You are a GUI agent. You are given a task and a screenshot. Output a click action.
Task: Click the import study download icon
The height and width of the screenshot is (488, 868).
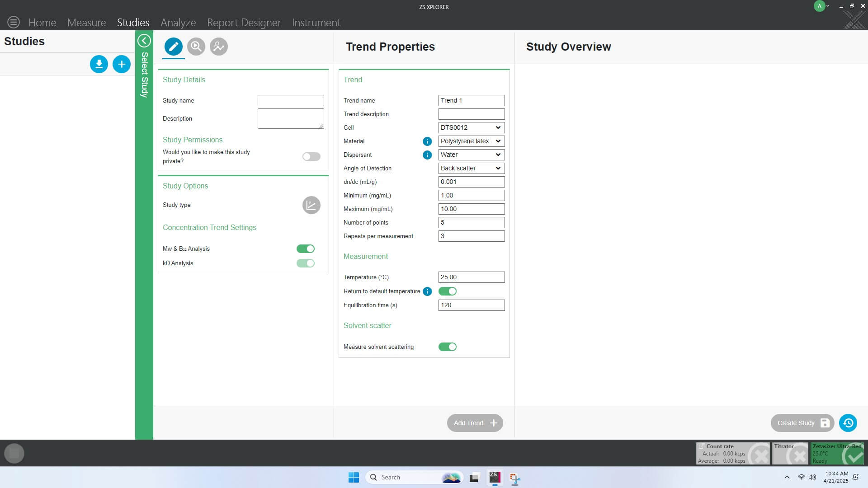click(99, 64)
